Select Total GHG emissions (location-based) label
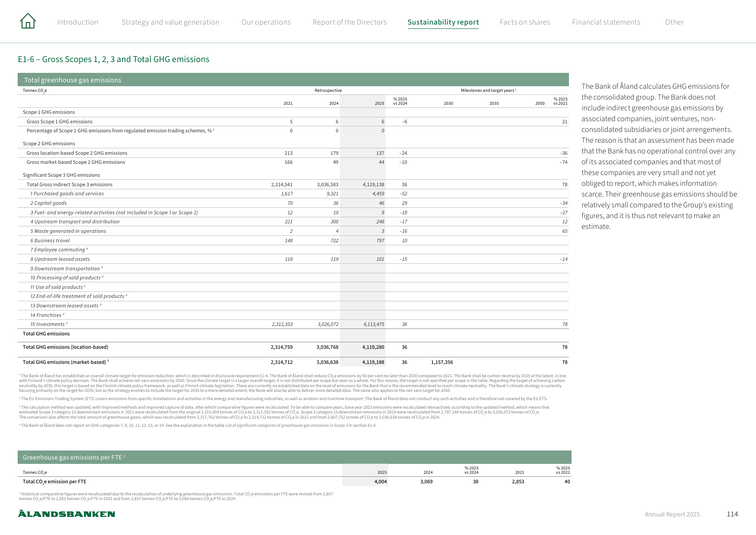This screenshot has width=756, height=535. pyautogui.click(x=66, y=347)
